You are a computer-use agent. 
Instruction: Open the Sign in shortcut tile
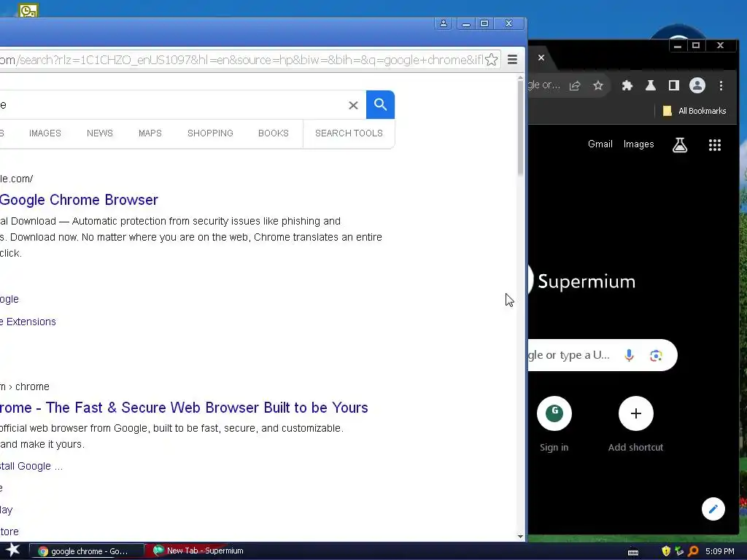coord(554,424)
